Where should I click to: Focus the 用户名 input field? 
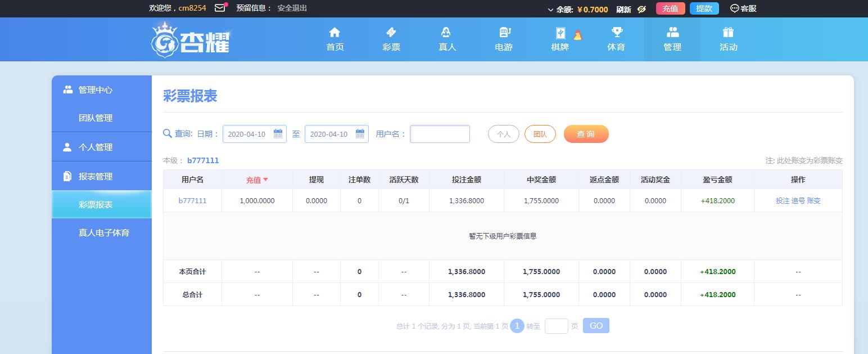point(440,134)
